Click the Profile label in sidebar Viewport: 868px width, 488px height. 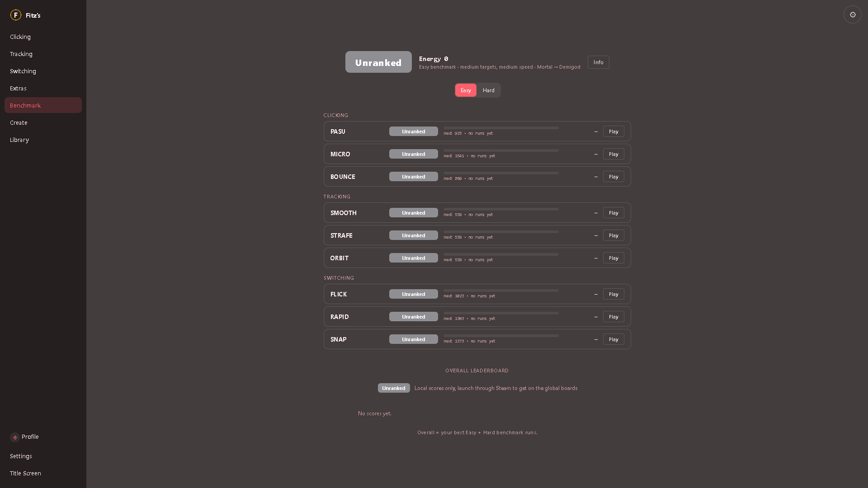30,437
